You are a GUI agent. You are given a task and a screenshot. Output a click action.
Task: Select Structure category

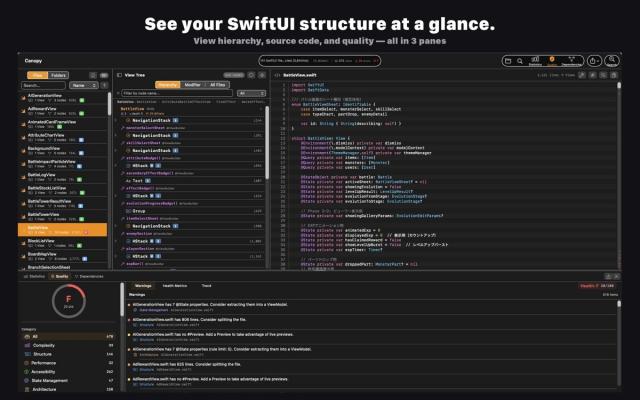point(68,354)
